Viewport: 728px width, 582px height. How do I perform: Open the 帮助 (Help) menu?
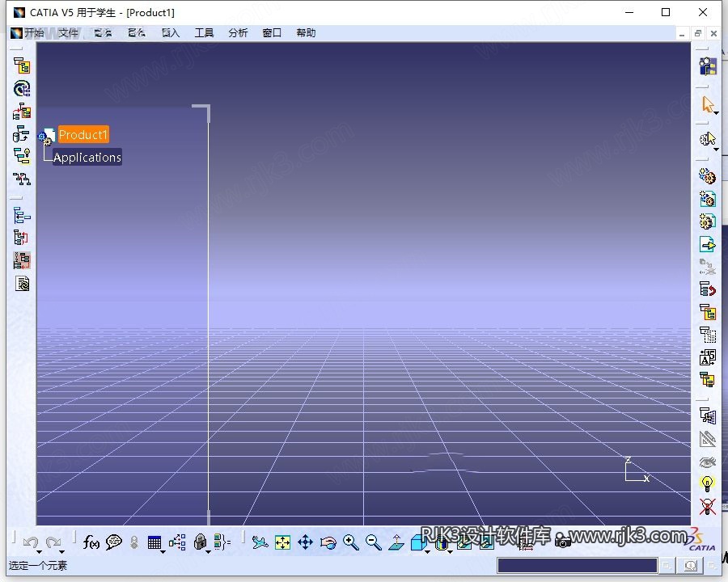click(x=306, y=33)
